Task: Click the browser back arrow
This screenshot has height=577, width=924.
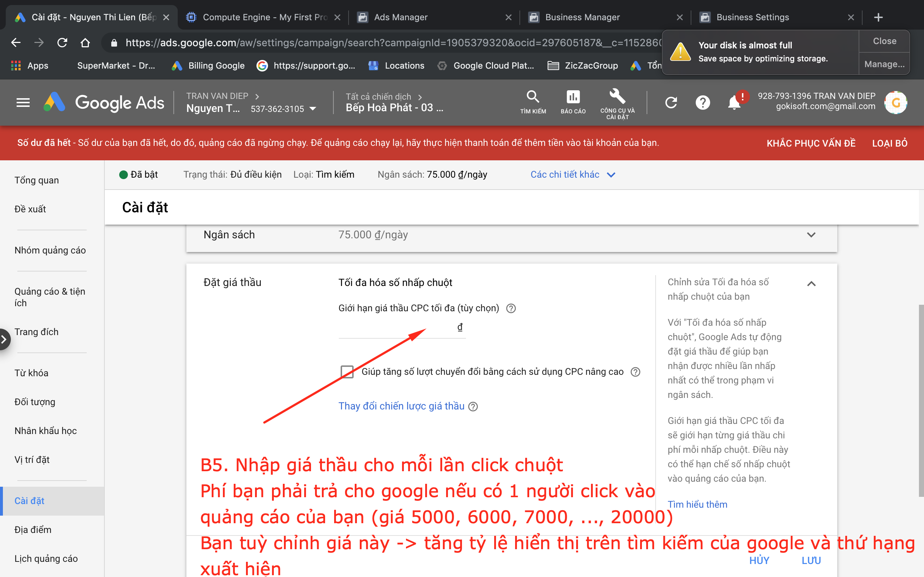Action: pos(16,42)
